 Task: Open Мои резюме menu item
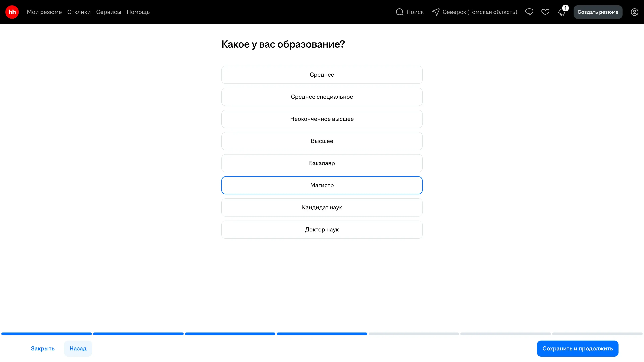pyautogui.click(x=44, y=12)
